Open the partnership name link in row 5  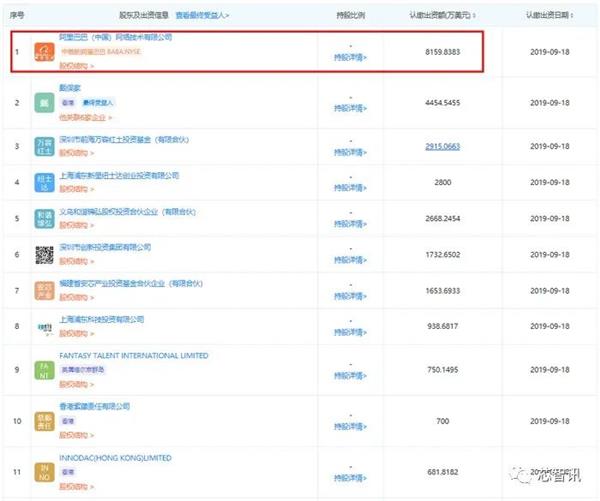[127, 212]
